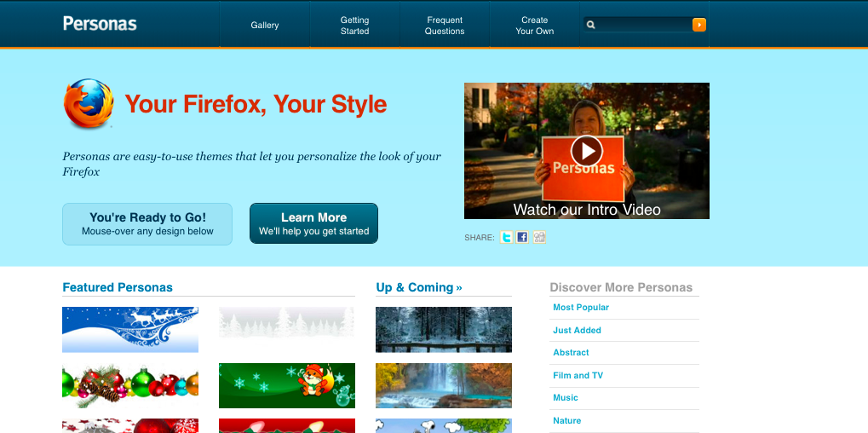
Task: Share via Digg icon
Action: [x=539, y=238]
